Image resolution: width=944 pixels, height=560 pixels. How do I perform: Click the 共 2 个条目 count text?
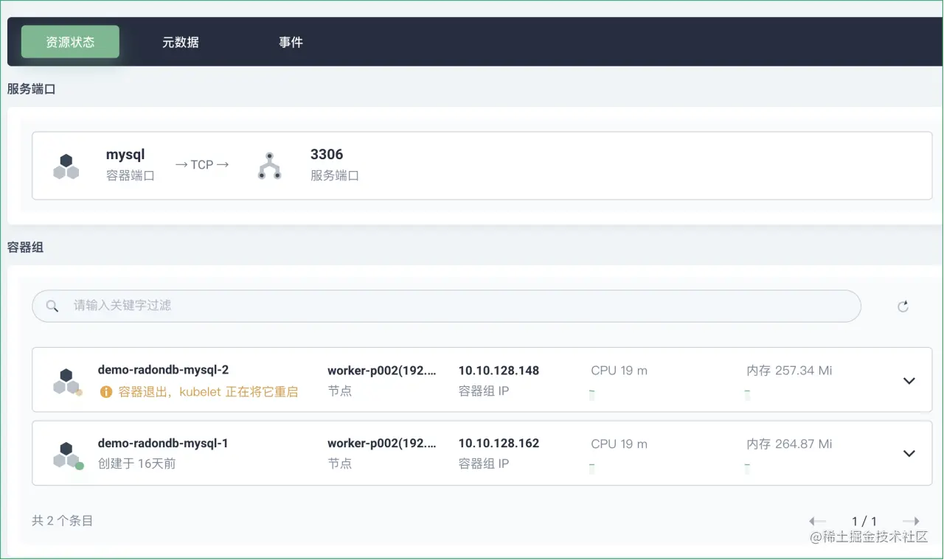click(63, 521)
